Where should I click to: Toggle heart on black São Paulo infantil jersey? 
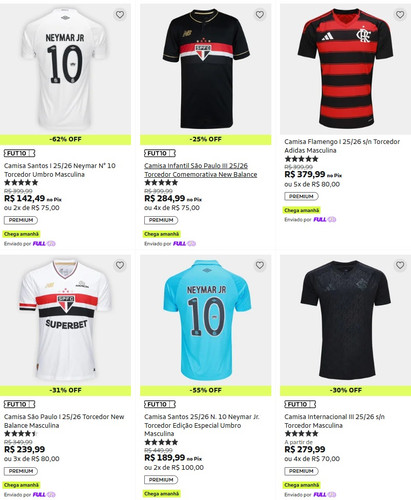260,14
